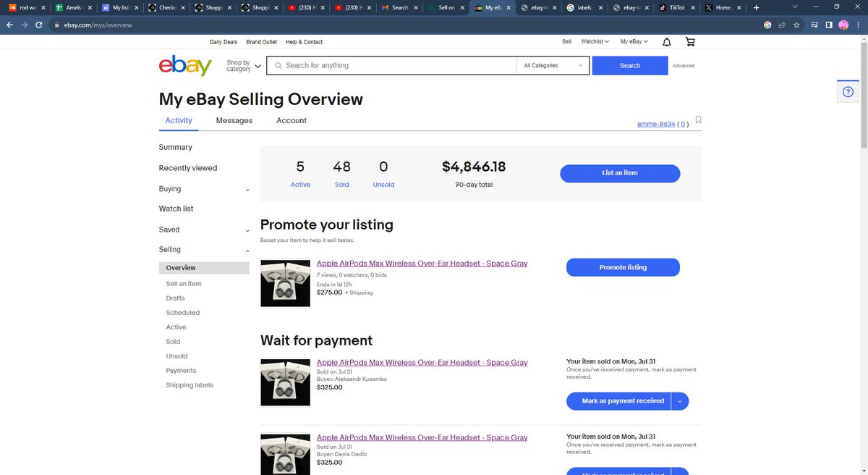Open the shopping cart icon
Screen dimensions: 868x475
point(689,42)
